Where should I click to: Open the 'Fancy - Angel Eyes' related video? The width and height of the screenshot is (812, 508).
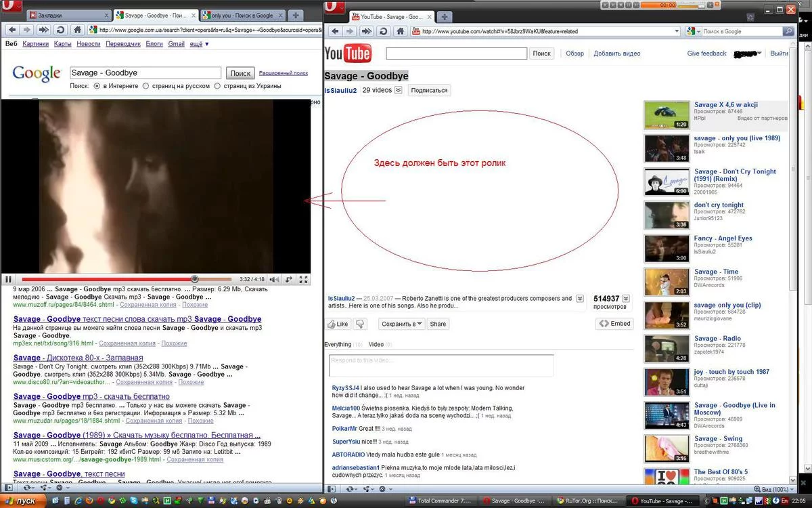(x=723, y=238)
